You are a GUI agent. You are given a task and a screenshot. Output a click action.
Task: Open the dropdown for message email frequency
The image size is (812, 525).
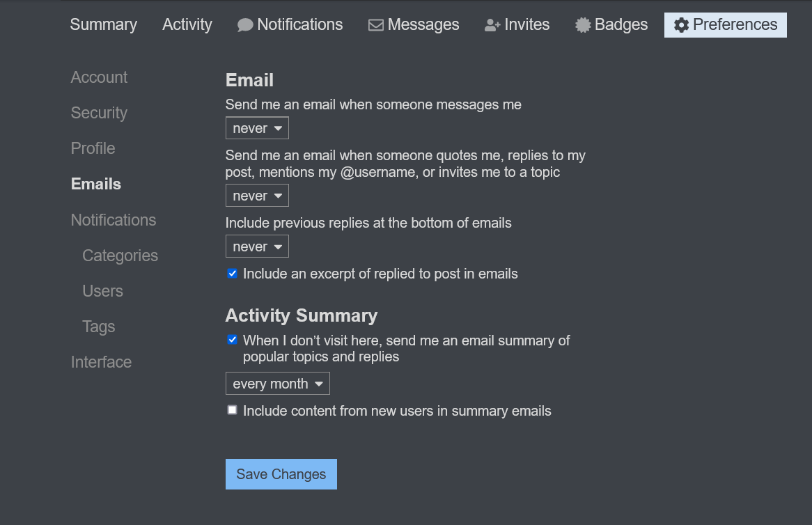pyautogui.click(x=257, y=128)
